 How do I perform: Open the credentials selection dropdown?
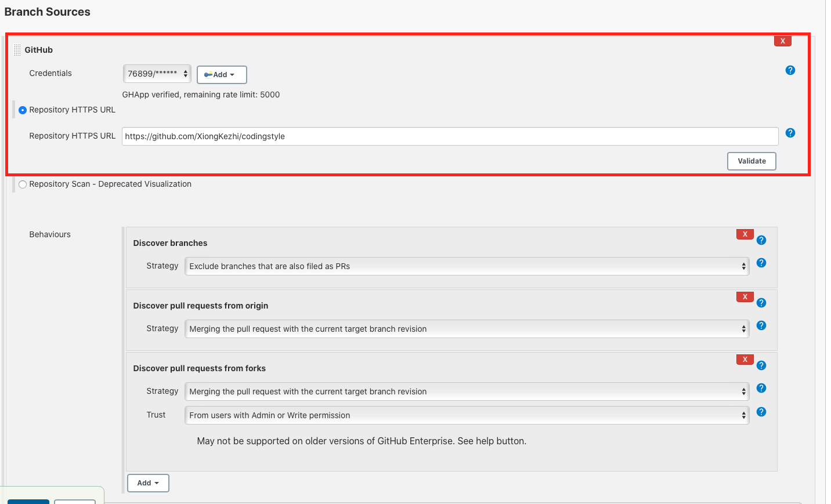[x=157, y=74]
